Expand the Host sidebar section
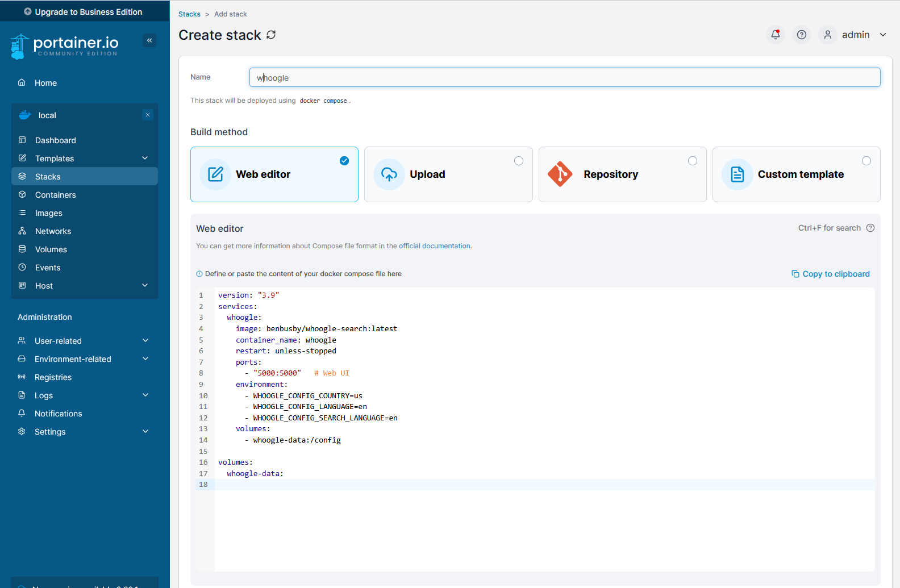 (x=145, y=286)
